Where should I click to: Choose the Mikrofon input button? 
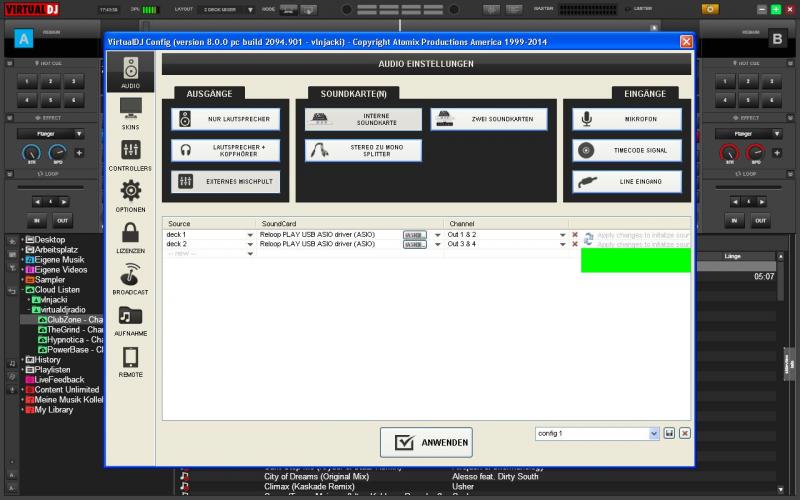(627, 119)
